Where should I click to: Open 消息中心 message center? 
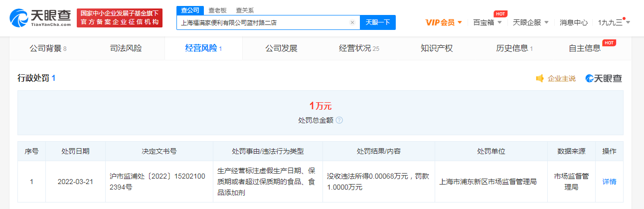coord(574,22)
